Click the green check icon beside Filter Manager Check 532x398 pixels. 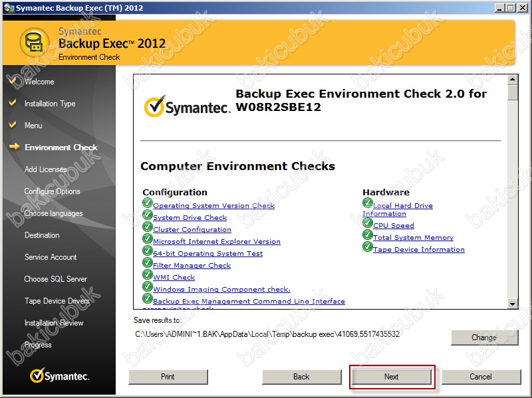pyautogui.click(x=147, y=262)
